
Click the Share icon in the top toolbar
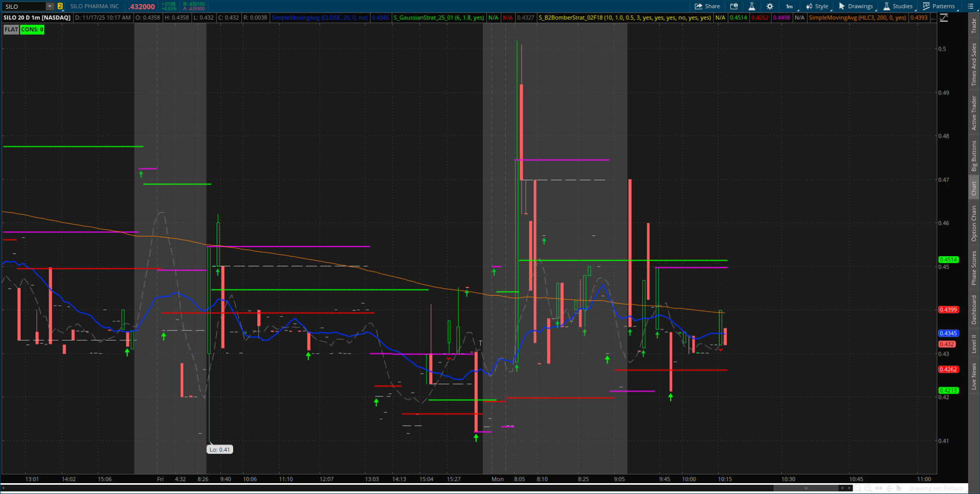pos(707,6)
